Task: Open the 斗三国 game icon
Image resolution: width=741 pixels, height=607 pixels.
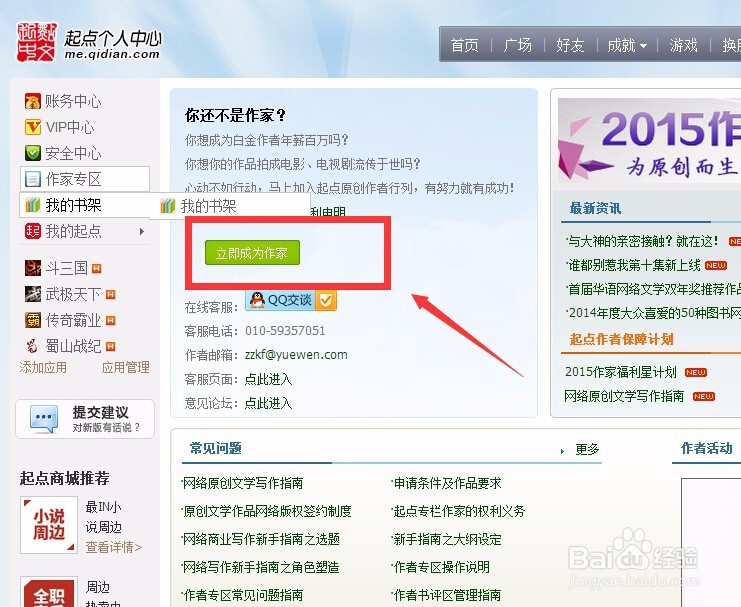Action: (33, 268)
